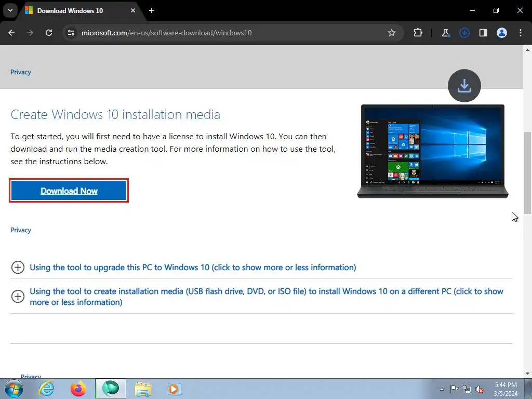Open a new browser tab
The height and width of the screenshot is (399, 532).
[152, 10]
